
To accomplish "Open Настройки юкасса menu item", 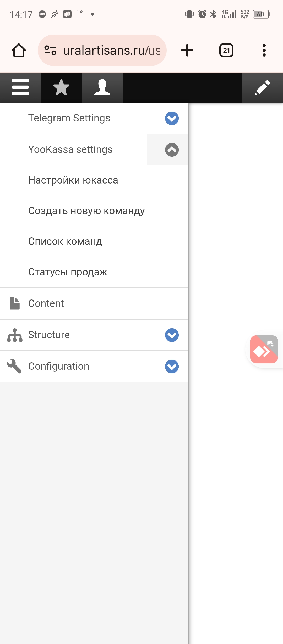I will [73, 180].
